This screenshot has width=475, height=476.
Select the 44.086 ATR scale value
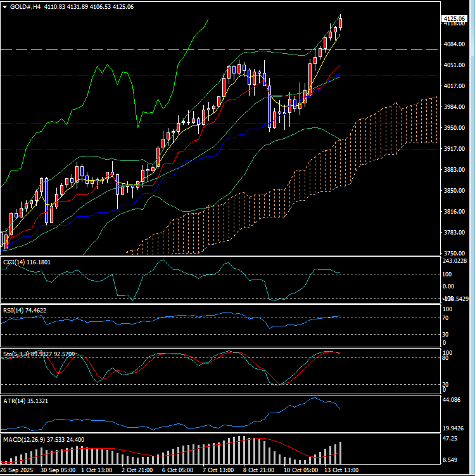coord(451,401)
